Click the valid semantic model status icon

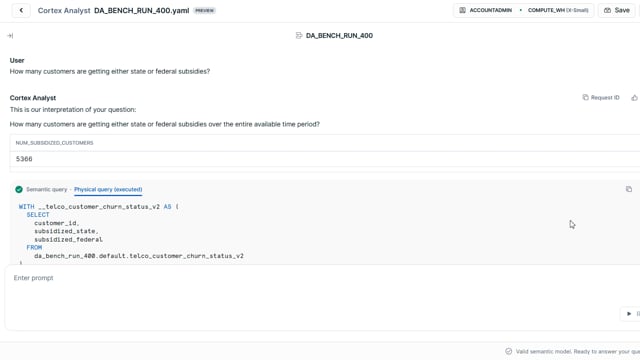coord(509,351)
